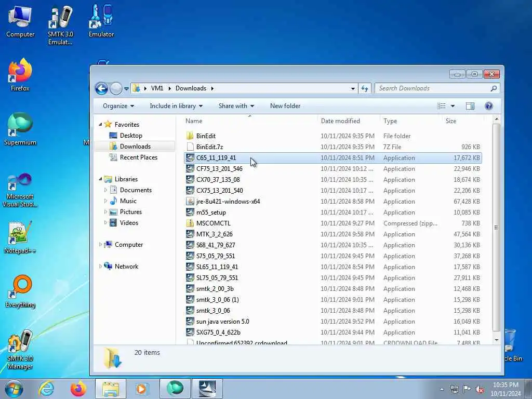Click VM1 in the address breadcrumb
This screenshot has width=532, height=399.
[157, 88]
